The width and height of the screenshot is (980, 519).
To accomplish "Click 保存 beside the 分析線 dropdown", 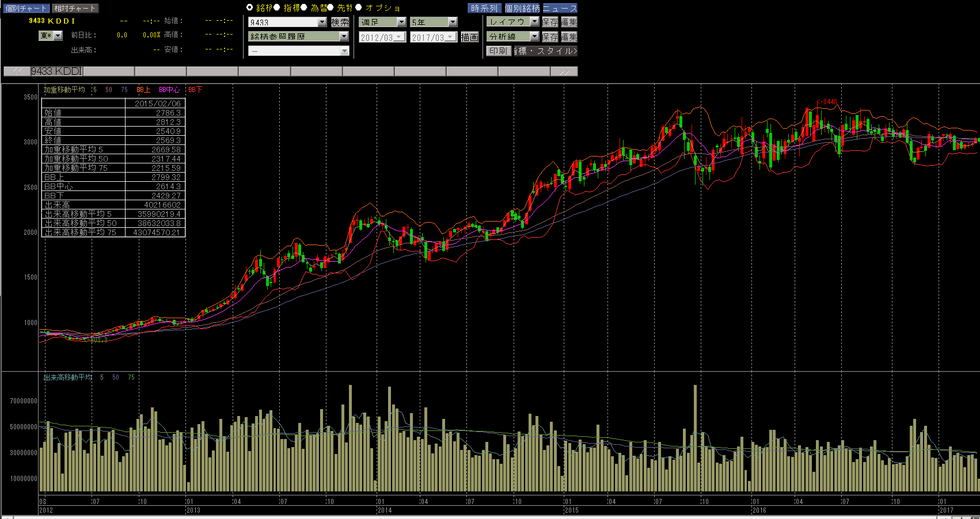I will pyautogui.click(x=550, y=36).
